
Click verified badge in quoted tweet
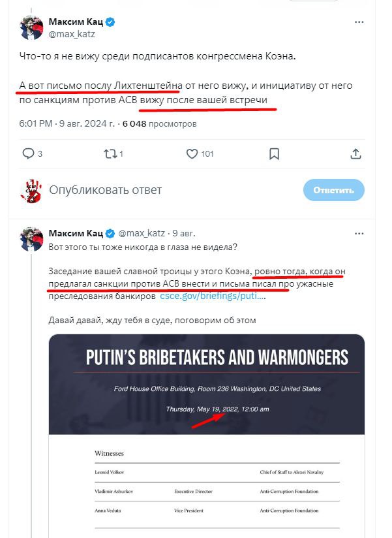pyautogui.click(x=111, y=233)
